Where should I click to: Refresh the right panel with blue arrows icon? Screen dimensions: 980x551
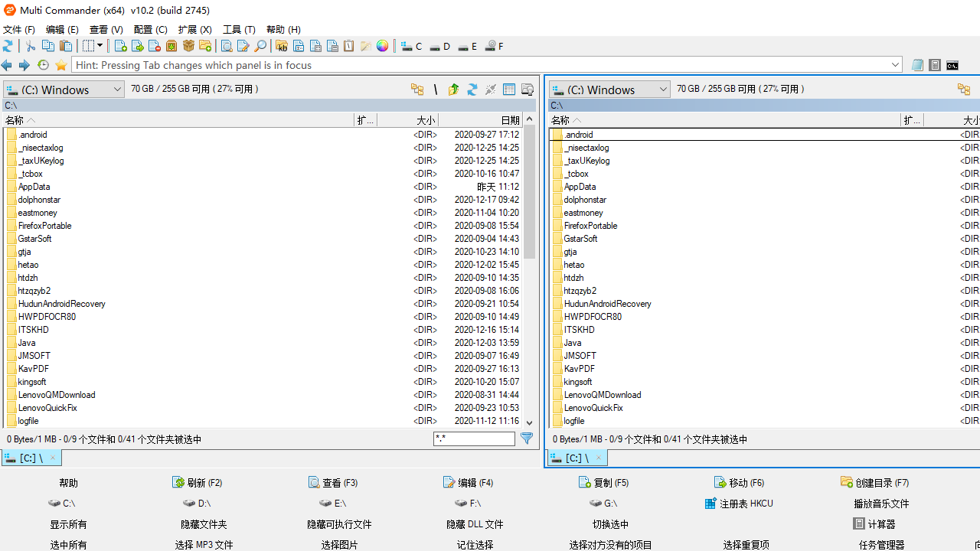[x=472, y=89]
